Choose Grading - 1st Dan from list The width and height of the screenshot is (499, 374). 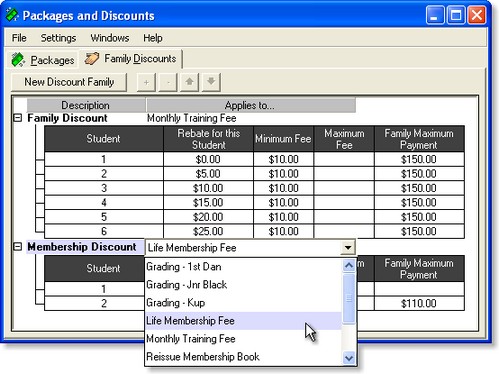pyautogui.click(x=243, y=267)
